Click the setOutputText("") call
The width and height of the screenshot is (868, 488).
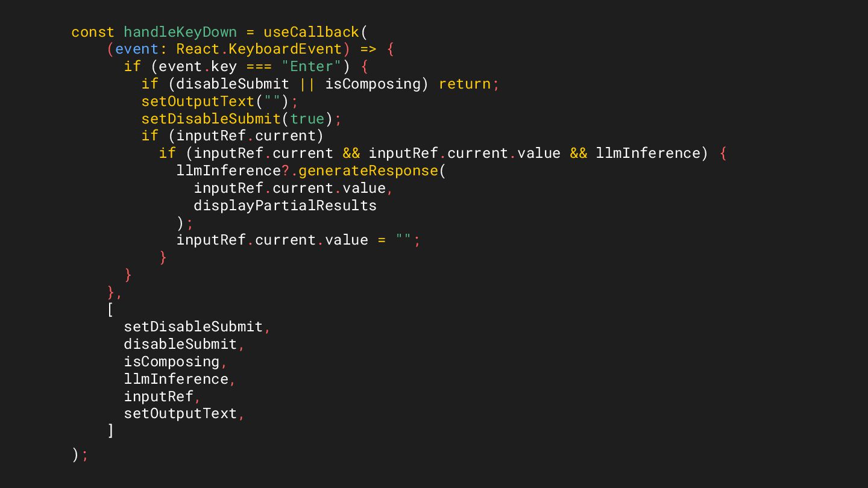(219, 101)
